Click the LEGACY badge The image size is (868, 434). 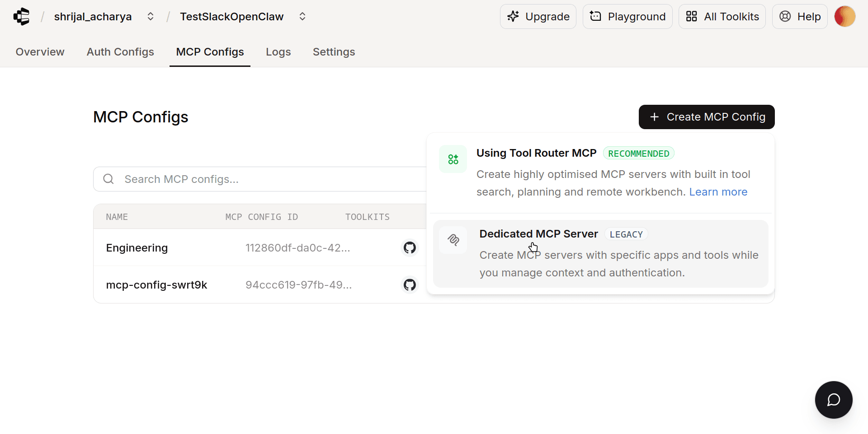tap(626, 234)
